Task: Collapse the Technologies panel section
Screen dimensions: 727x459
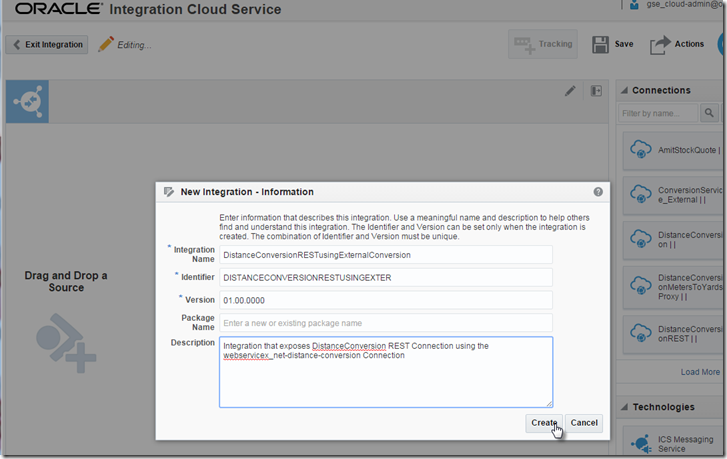Action: [622, 407]
